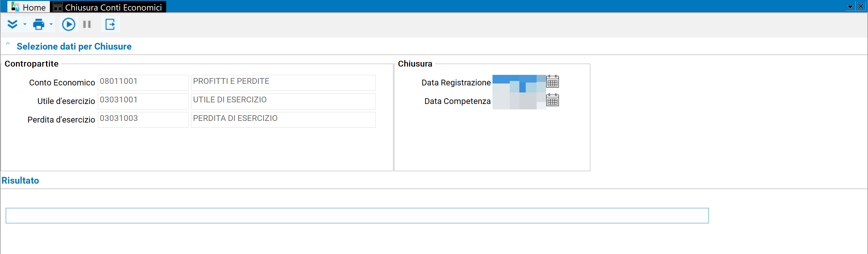Click the Utile d'esercizio label
The image size is (868, 254).
click(66, 101)
